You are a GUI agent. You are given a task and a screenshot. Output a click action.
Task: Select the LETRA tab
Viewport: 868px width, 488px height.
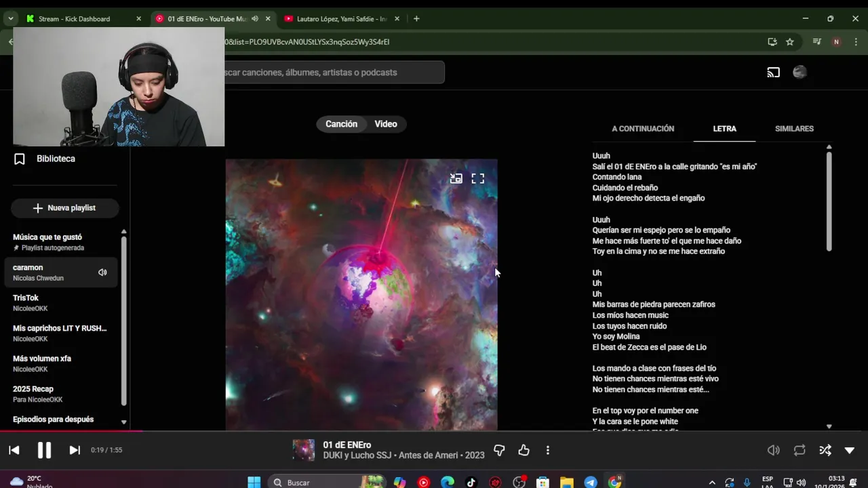(724, 129)
